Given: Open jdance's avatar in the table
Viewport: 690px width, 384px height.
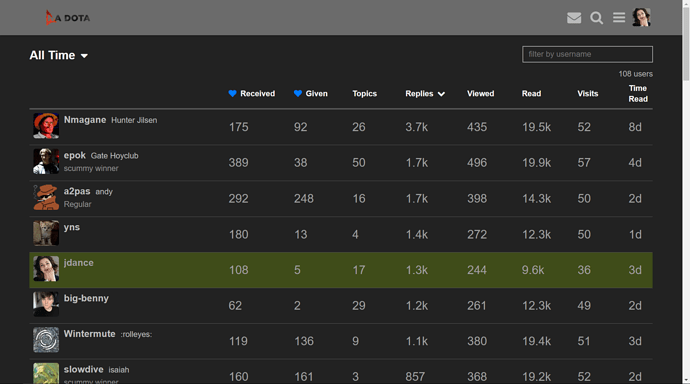Looking at the screenshot, I should click(46, 268).
